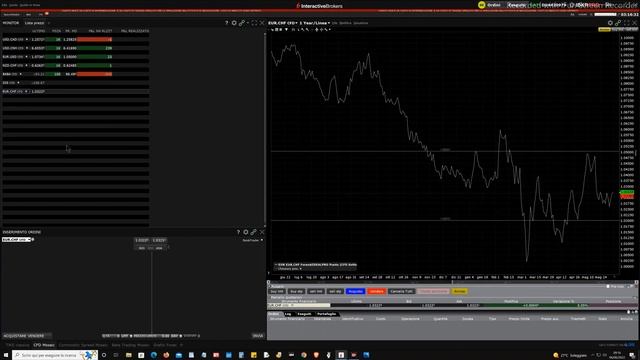
Task: Open the Grafici Forex layout tab
Action: tap(165, 345)
